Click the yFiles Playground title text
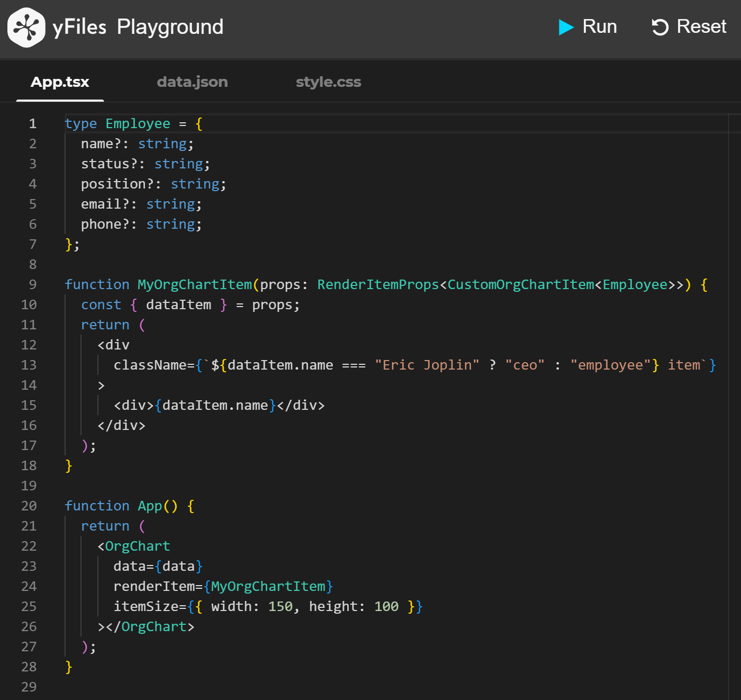This screenshot has width=741, height=700. pos(138,27)
